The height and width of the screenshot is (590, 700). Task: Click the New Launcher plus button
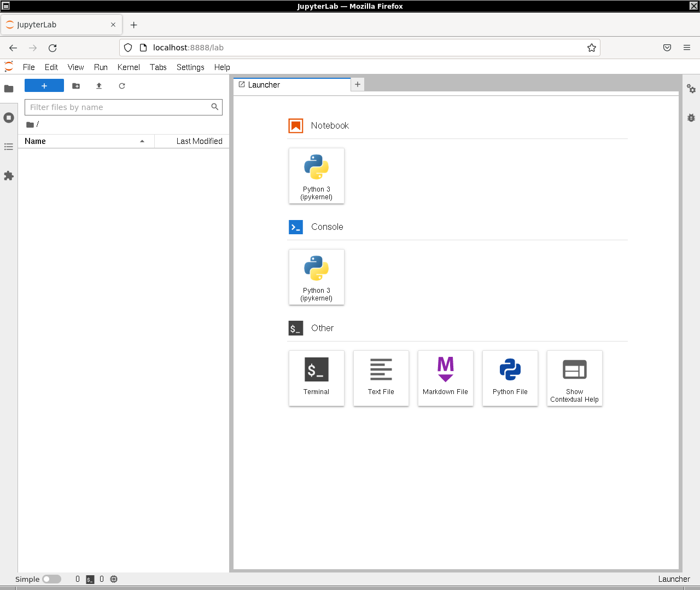tap(44, 86)
